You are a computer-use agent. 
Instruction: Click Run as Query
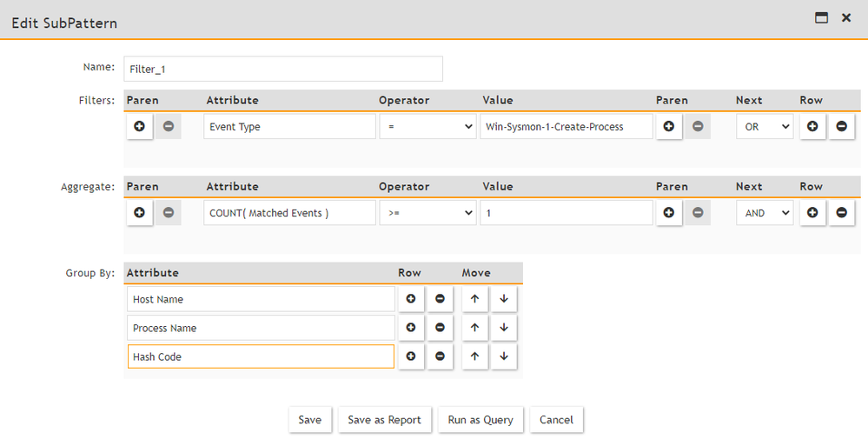click(480, 420)
